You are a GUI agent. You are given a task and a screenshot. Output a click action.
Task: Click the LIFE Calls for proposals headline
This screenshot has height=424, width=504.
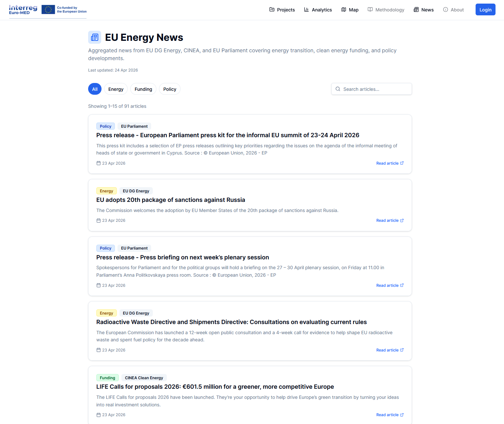coord(215,387)
